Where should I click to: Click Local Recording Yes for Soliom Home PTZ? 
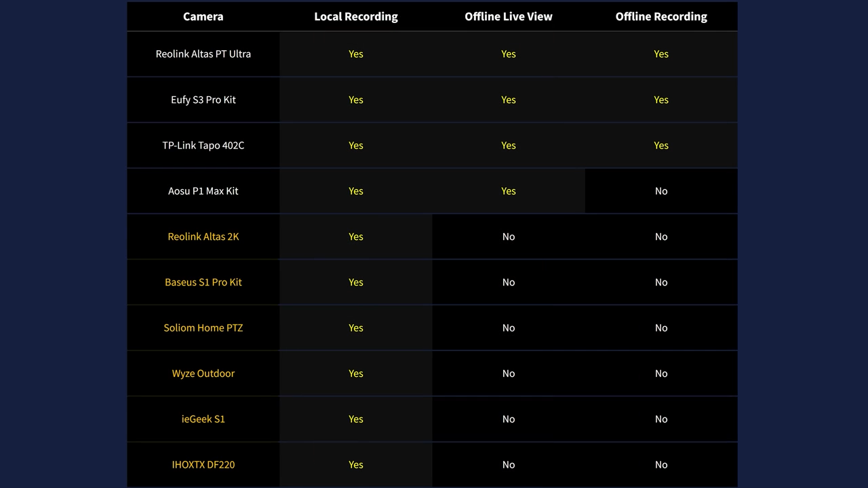click(x=356, y=328)
